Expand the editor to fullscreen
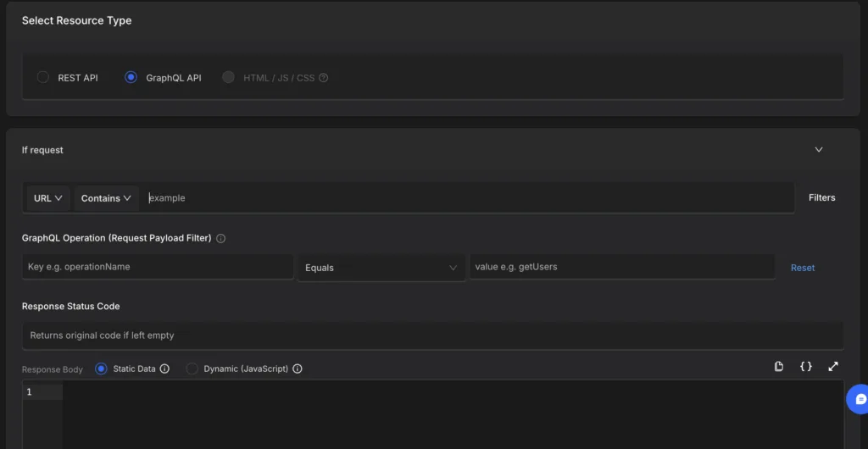The width and height of the screenshot is (868, 449). (x=833, y=367)
